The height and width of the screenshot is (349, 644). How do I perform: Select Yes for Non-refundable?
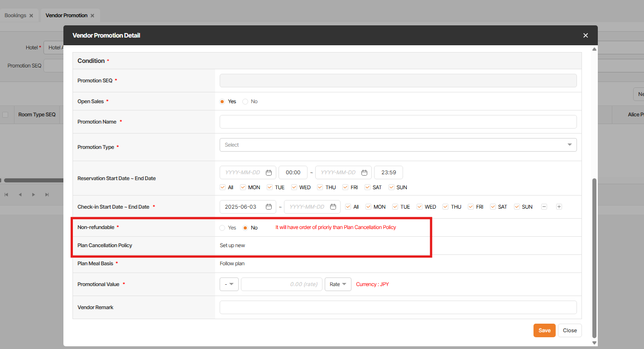click(222, 228)
